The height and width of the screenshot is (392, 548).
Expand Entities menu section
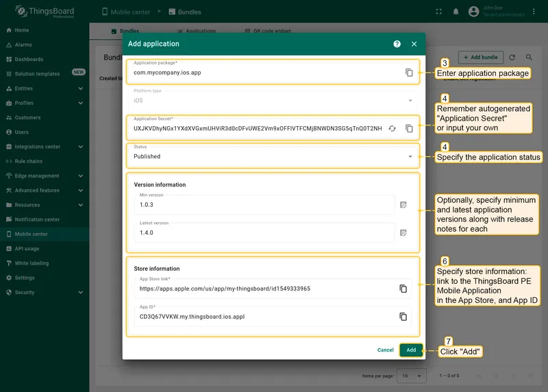point(45,88)
